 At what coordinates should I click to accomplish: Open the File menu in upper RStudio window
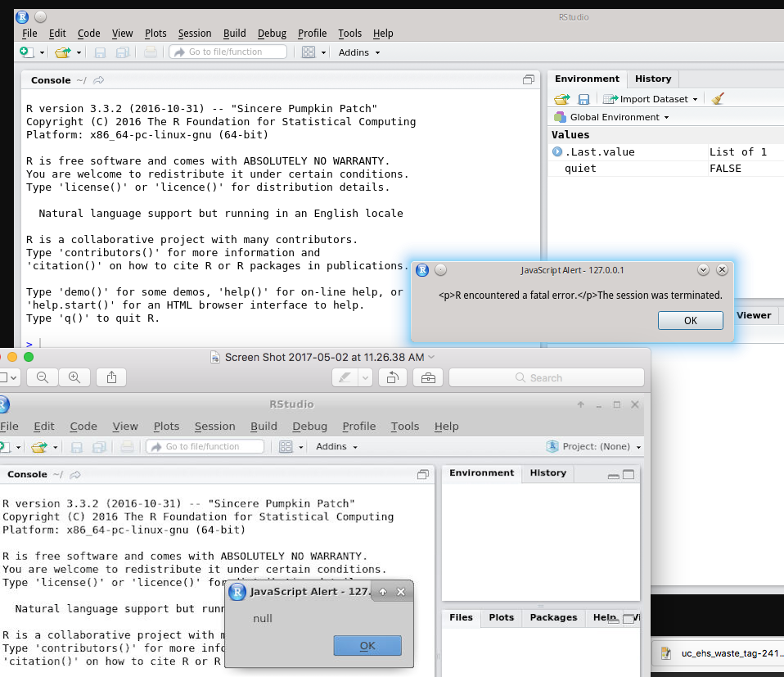pyautogui.click(x=29, y=33)
